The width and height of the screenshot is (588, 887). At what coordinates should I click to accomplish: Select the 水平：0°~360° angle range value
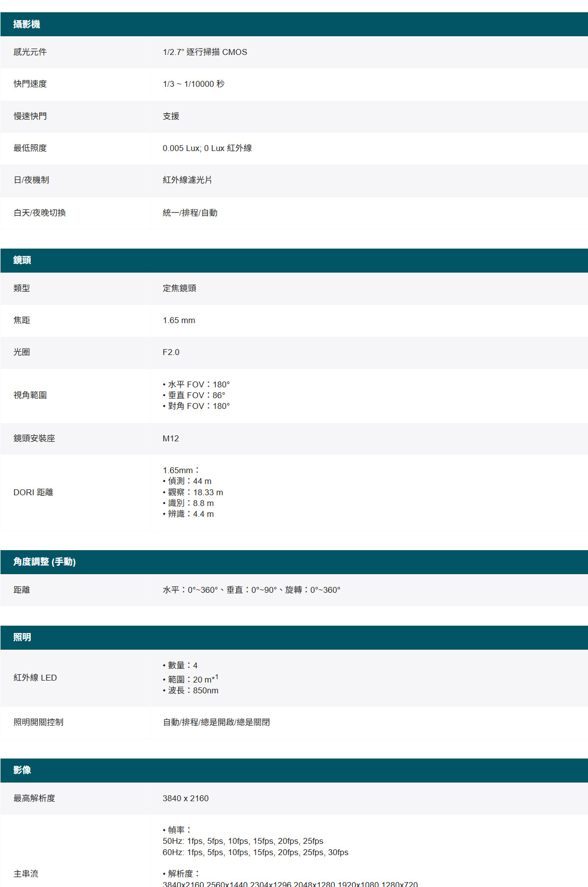(251, 590)
